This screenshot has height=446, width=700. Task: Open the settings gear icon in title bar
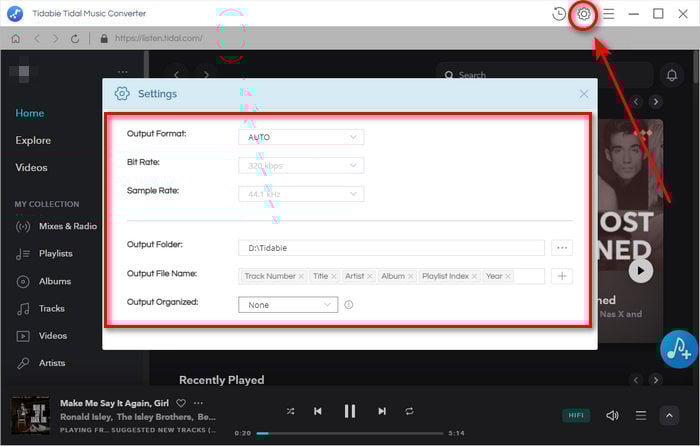pos(583,14)
